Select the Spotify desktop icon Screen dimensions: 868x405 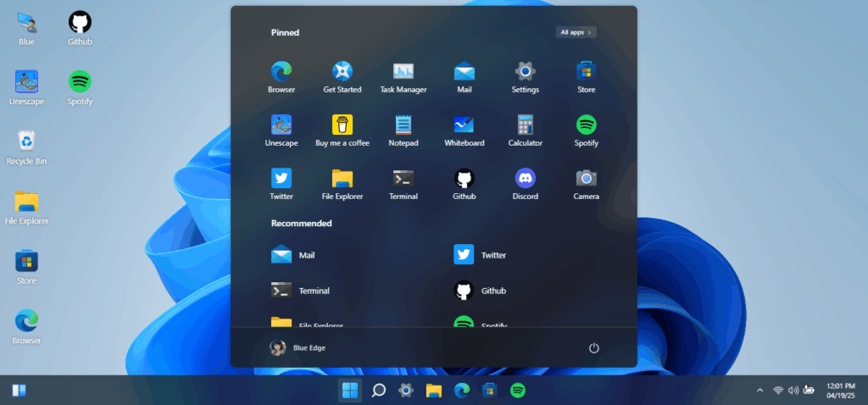click(x=80, y=88)
